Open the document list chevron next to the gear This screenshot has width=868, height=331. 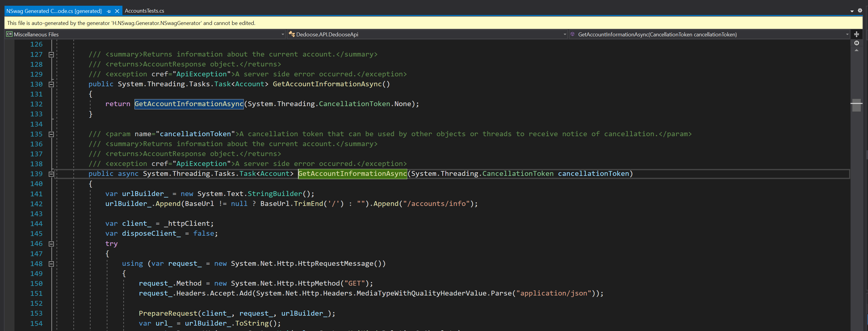(x=852, y=11)
